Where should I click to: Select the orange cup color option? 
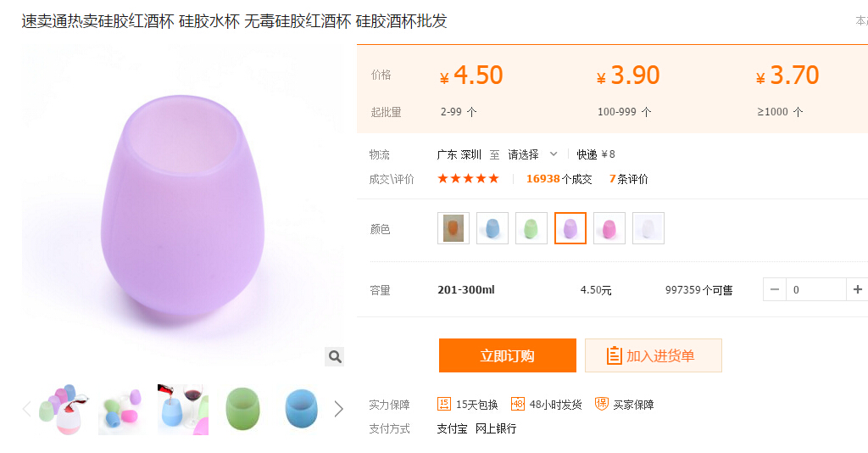[x=453, y=228]
